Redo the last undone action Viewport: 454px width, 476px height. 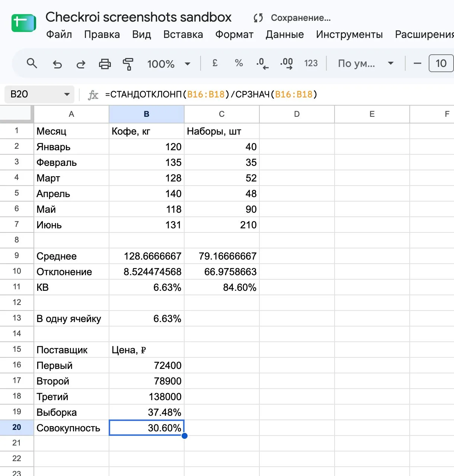pos(81,64)
